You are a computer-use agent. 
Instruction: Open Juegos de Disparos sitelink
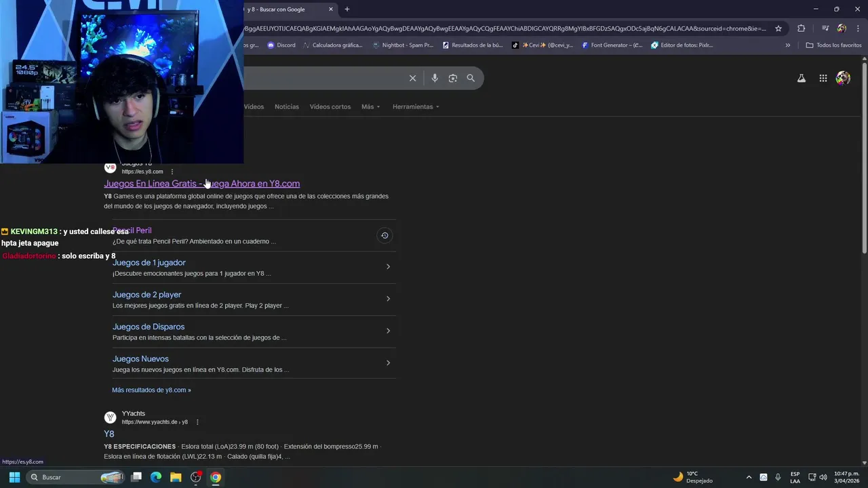[149, 327]
